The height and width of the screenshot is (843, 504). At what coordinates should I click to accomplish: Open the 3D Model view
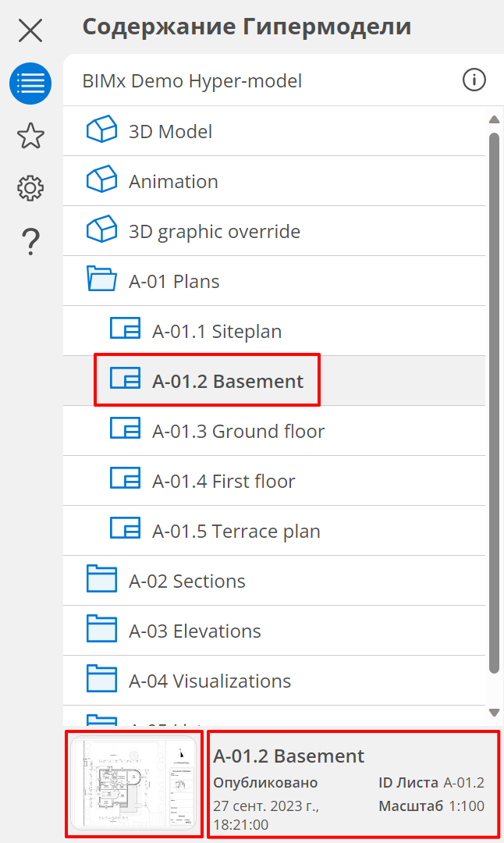170,131
